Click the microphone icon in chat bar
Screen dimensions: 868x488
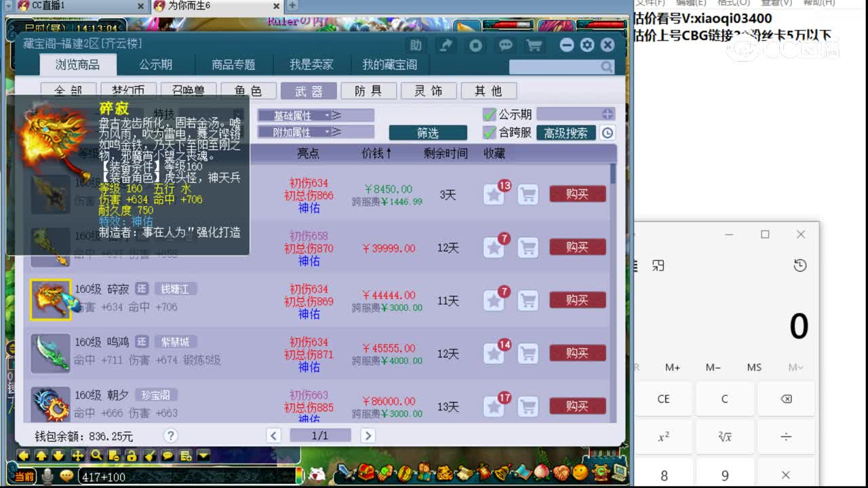[47, 476]
